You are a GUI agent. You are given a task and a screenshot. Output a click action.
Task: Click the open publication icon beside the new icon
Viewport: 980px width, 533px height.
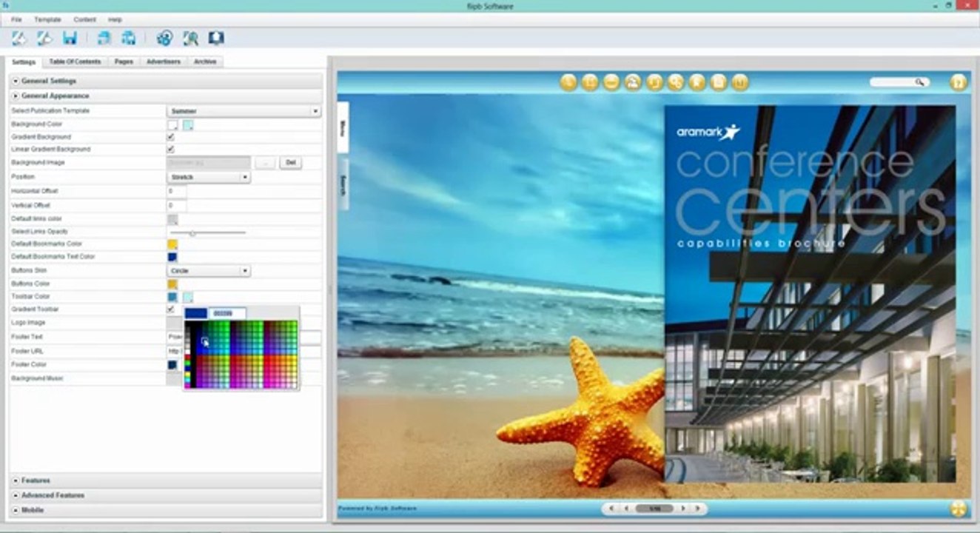point(44,38)
